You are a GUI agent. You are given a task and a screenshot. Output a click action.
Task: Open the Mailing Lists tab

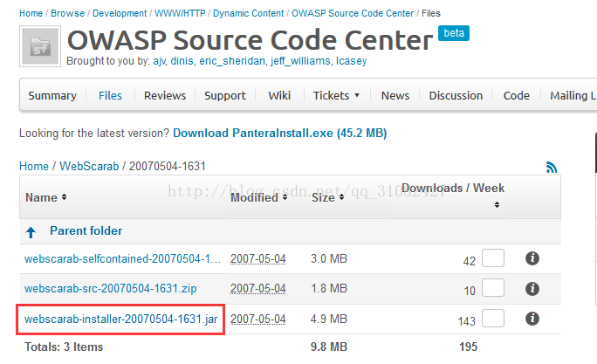(x=573, y=95)
